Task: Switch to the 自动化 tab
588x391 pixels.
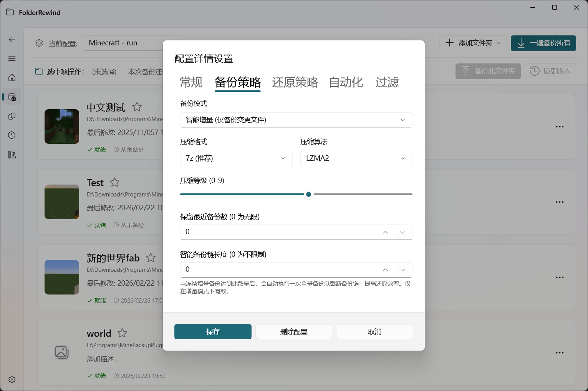Action: point(345,82)
